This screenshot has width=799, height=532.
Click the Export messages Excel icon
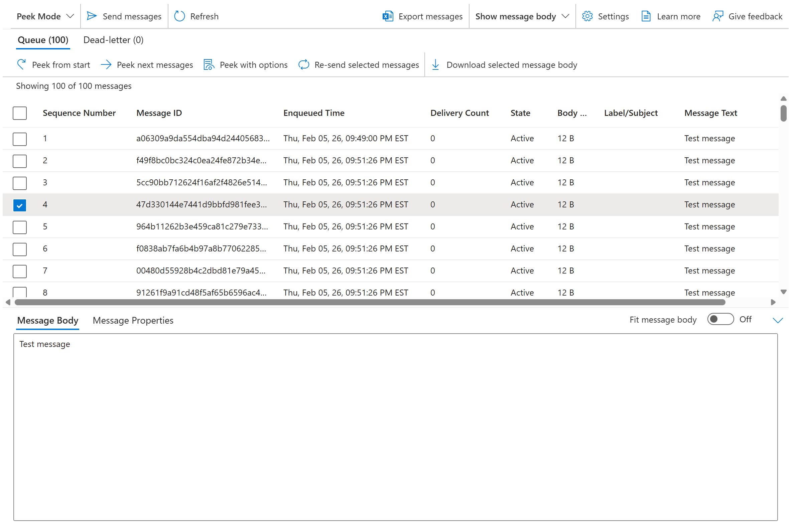[x=387, y=16]
